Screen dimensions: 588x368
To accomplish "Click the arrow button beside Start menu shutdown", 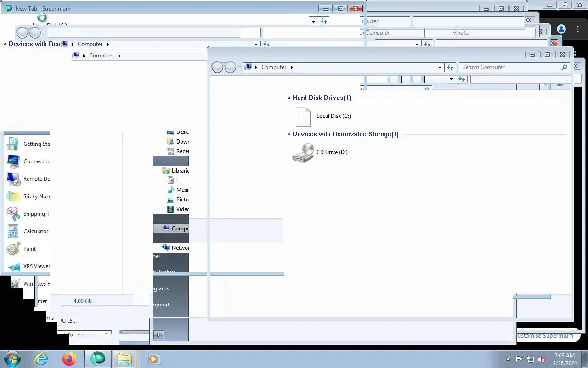I will click(x=158, y=335).
